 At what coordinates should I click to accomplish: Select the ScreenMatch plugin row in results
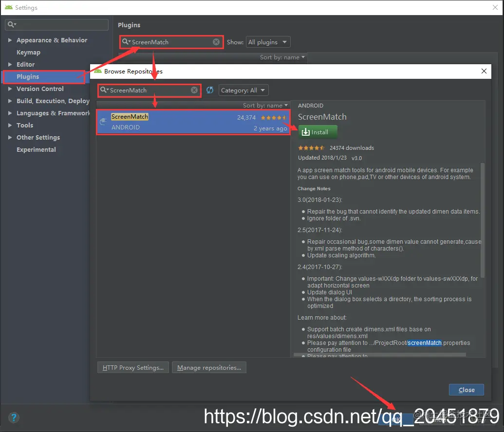coord(193,122)
